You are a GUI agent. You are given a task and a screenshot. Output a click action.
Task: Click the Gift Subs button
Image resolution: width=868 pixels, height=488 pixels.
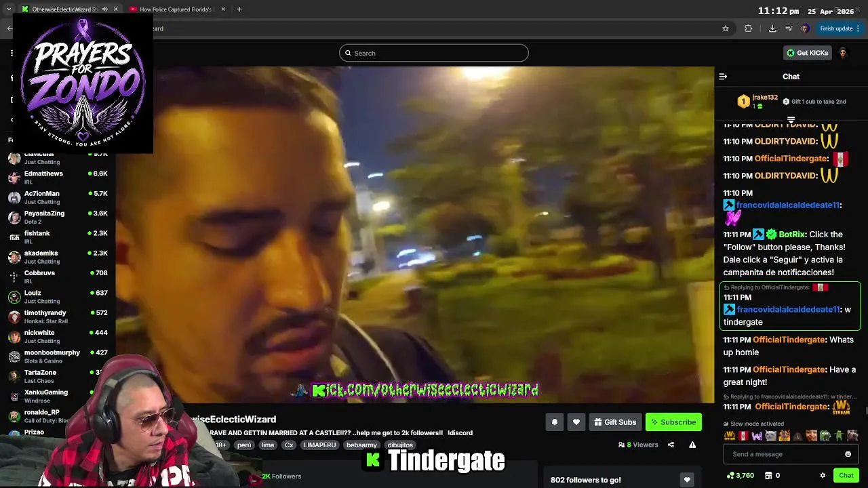(615, 422)
